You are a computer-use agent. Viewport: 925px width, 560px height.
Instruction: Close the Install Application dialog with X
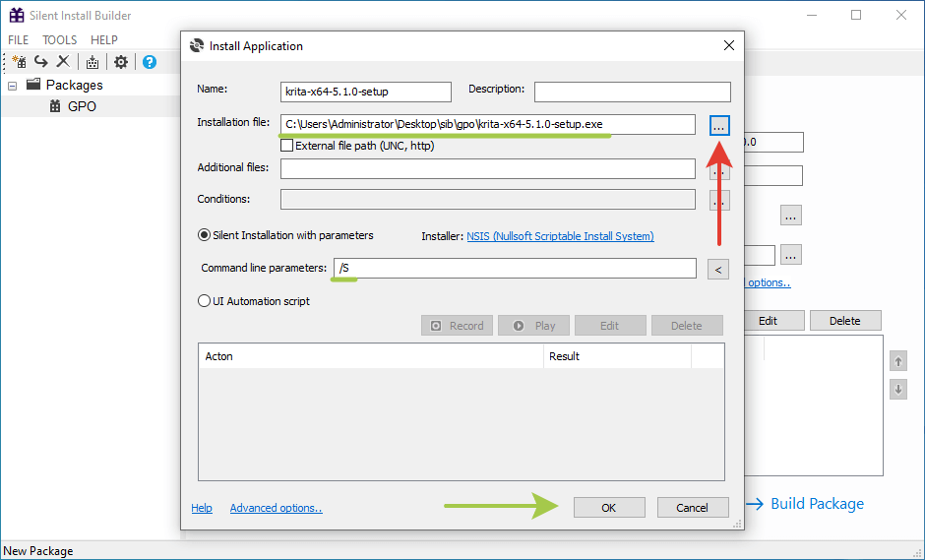[x=729, y=45]
